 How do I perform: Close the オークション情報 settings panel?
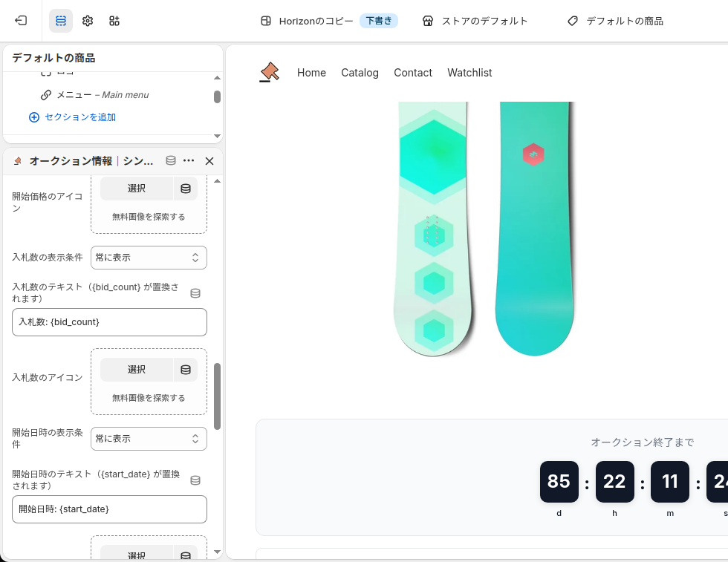tap(209, 160)
